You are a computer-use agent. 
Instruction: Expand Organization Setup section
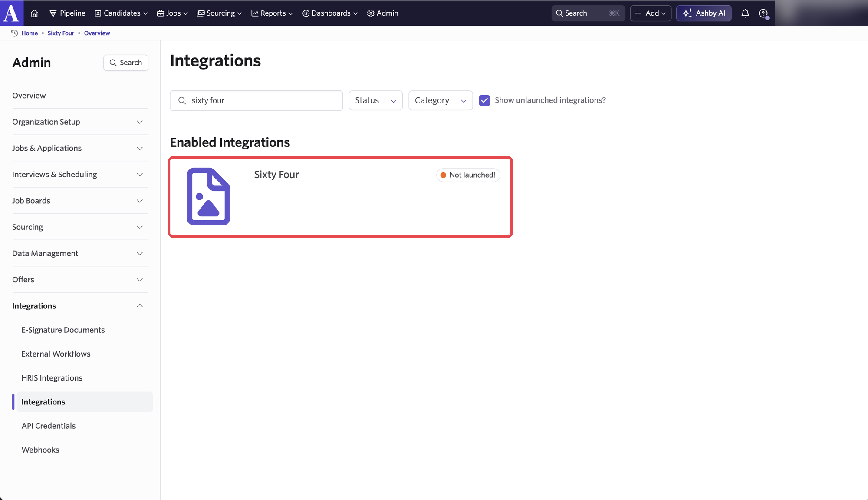(x=80, y=122)
